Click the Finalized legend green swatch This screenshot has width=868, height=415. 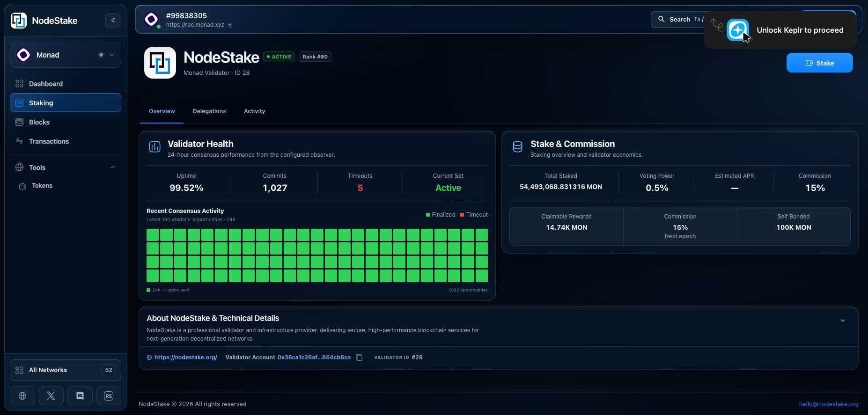[428, 215]
